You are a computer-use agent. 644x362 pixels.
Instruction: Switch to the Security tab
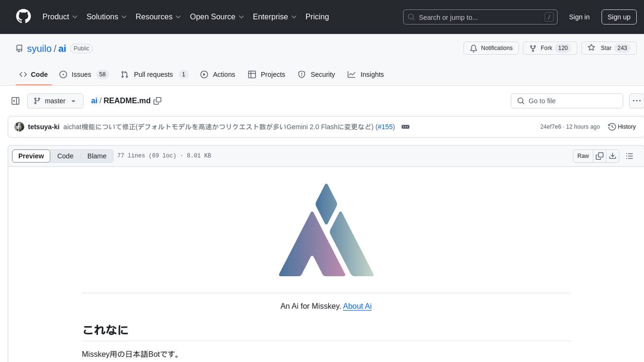(316, 74)
